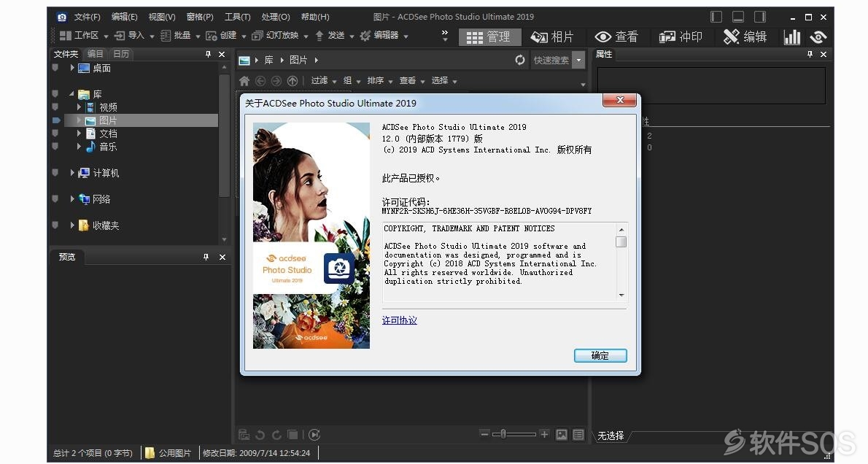The height and width of the screenshot is (464, 868).
Task: Toggle easy-select marker beside 桌面
Action: tap(55, 68)
